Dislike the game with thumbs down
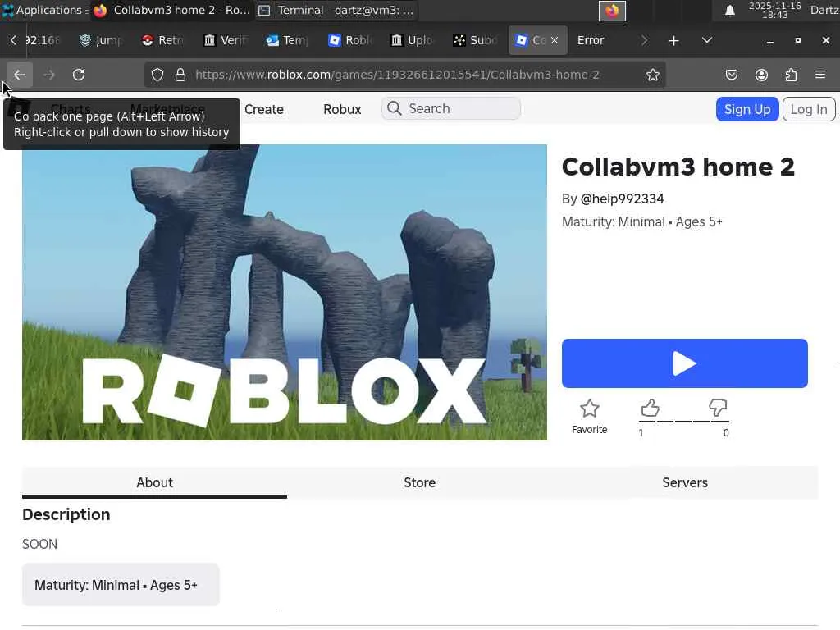Viewport: 840px width, 630px height. pos(718,408)
